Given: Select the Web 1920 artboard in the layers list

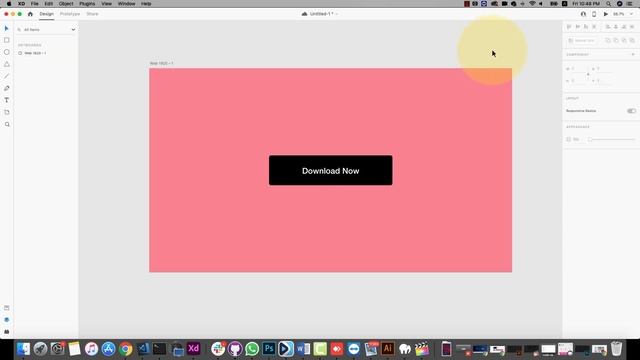Looking at the screenshot, I should point(35,53).
